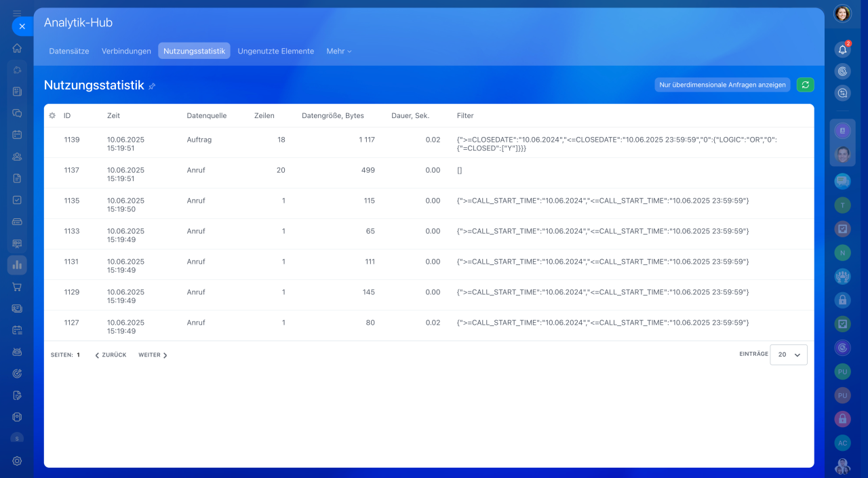Image resolution: width=868 pixels, height=478 pixels.
Task: Open the robot icon in left sidebar
Action: [17, 352]
